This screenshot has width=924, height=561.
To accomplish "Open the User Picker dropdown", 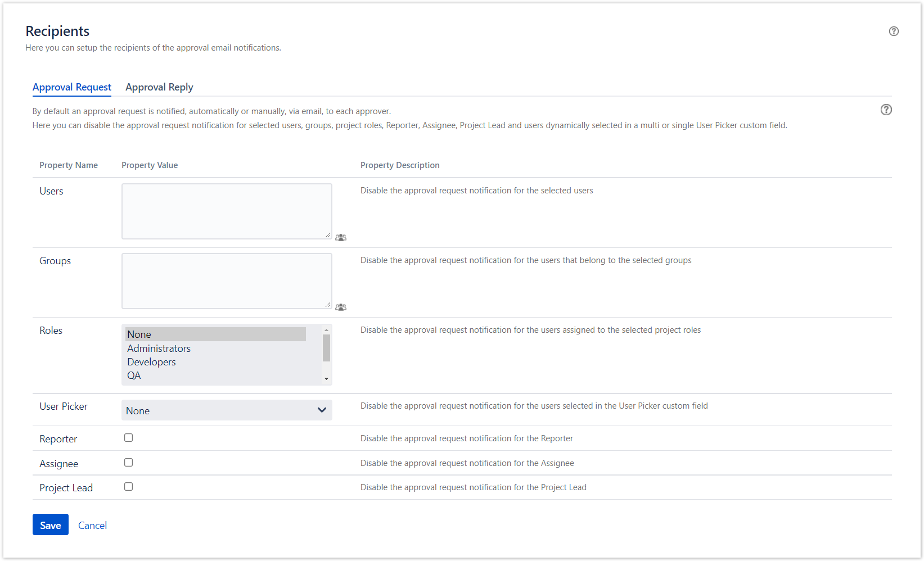I will pyautogui.click(x=227, y=410).
